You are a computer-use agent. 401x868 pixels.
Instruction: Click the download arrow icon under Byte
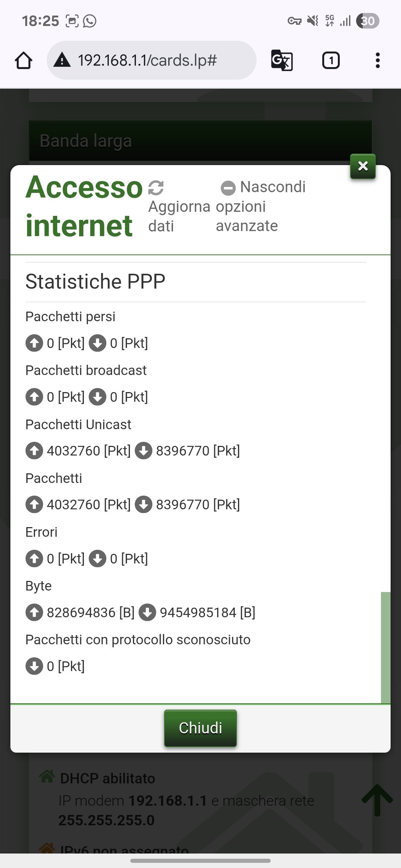147,612
